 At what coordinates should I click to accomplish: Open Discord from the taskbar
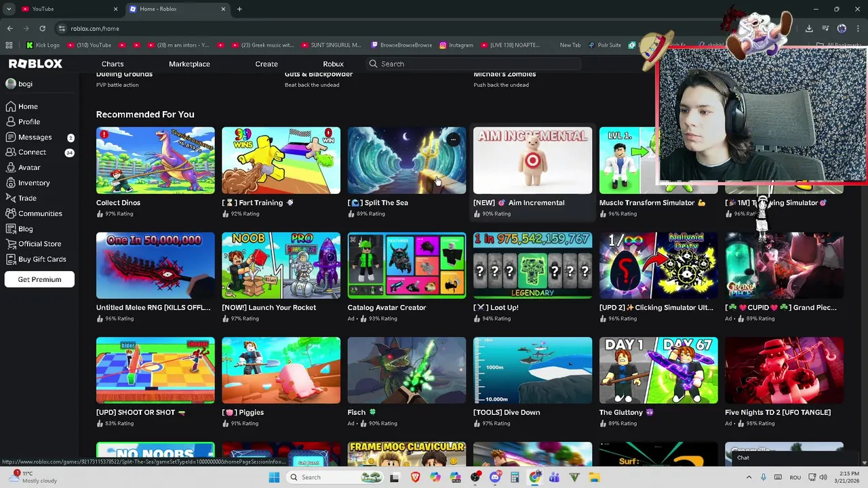tap(495, 477)
